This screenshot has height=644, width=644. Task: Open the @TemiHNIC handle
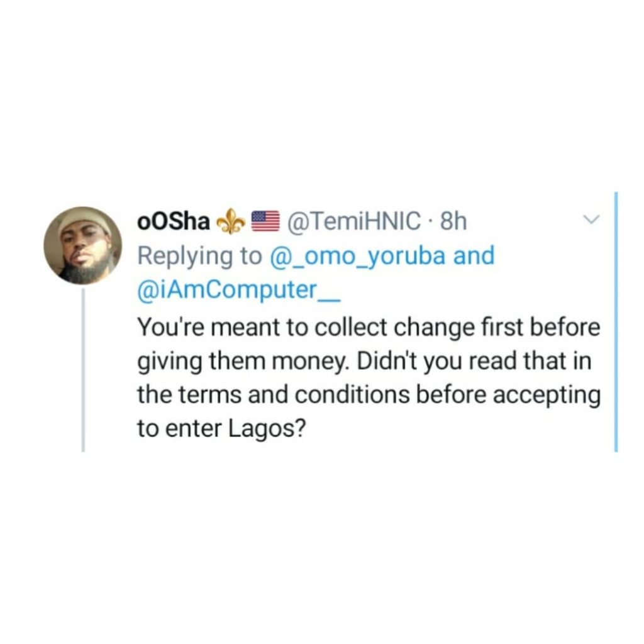pos(352,221)
